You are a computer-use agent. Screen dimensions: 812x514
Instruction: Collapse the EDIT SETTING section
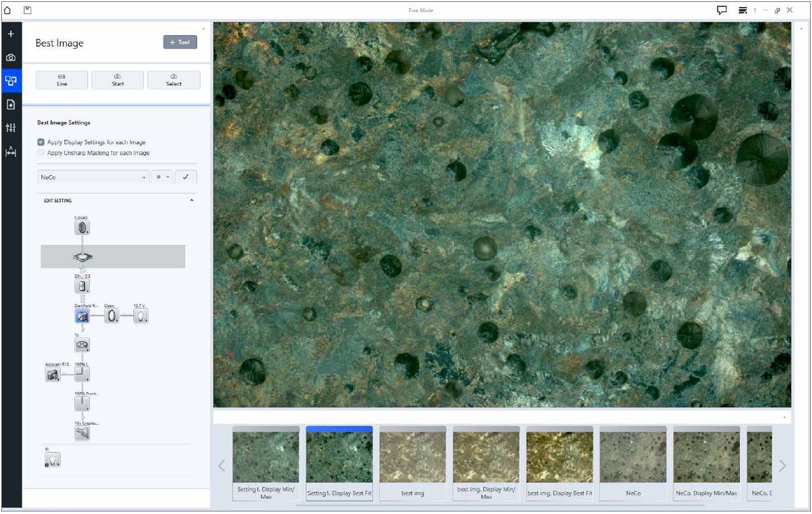192,200
